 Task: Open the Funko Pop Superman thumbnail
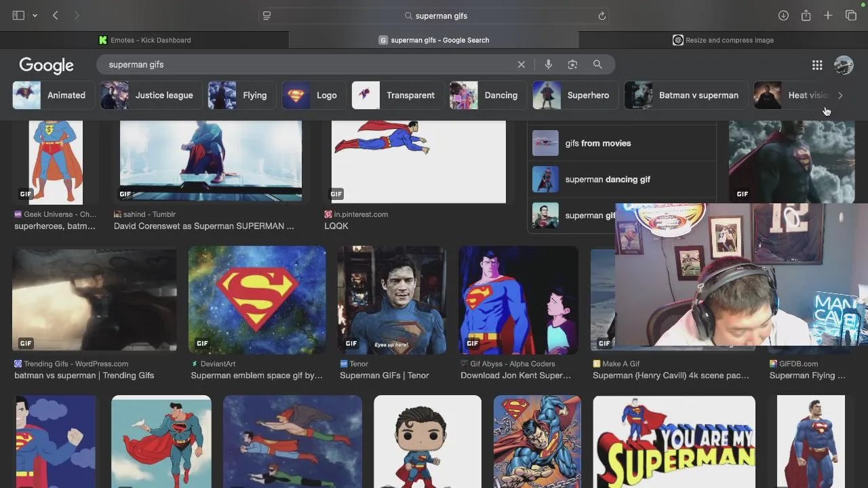point(427,442)
